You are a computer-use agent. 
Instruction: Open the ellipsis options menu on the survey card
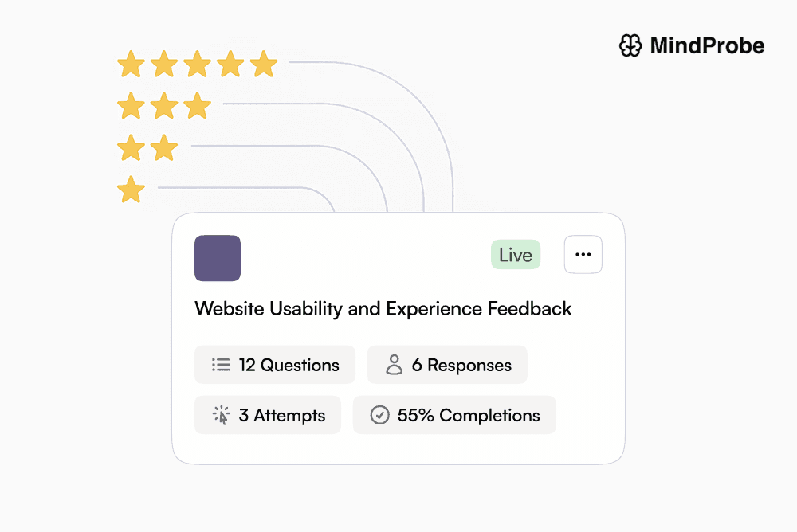point(583,254)
